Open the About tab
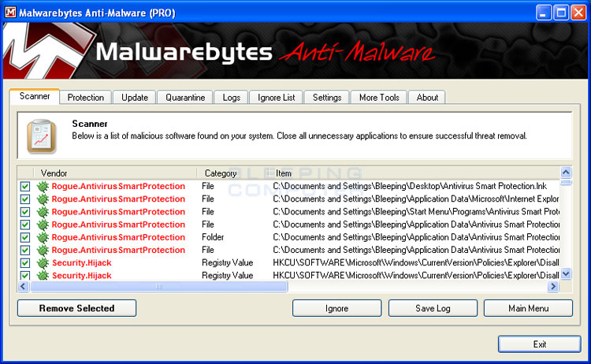 (427, 97)
